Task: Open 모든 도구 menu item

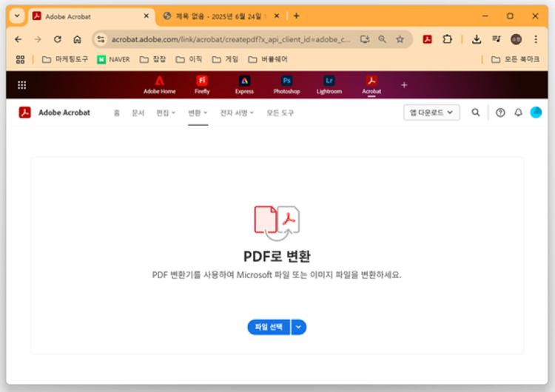Action: [x=280, y=113]
